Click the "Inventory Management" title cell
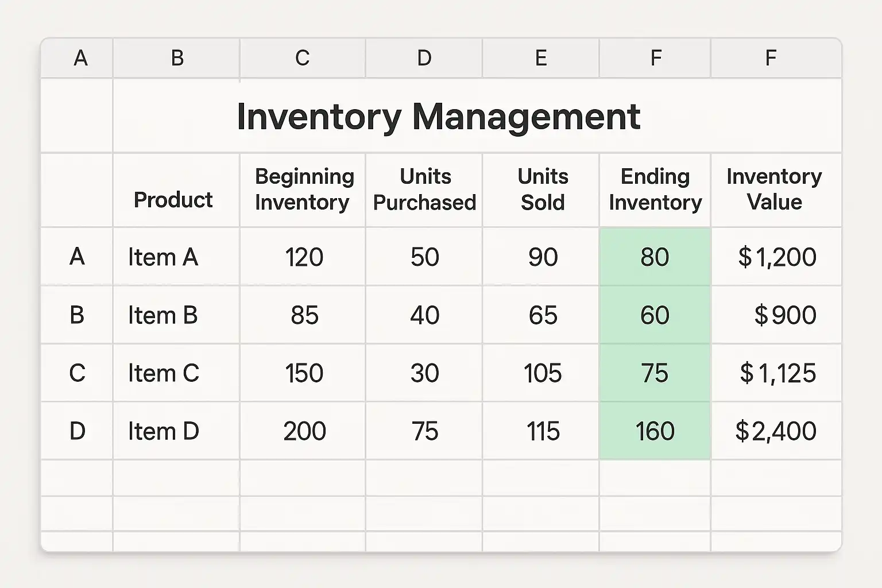The image size is (882, 588). pyautogui.click(x=438, y=117)
